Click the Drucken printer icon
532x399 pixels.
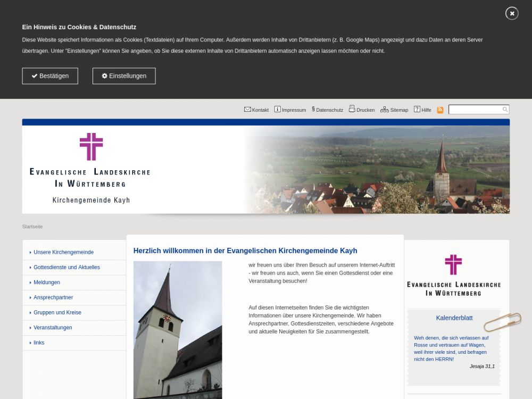pos(352,109)
